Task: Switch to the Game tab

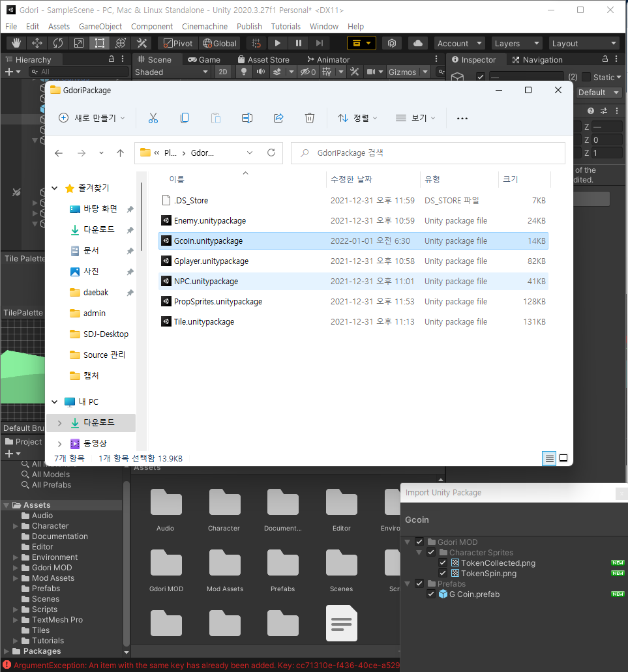Action: click(204, 59)
